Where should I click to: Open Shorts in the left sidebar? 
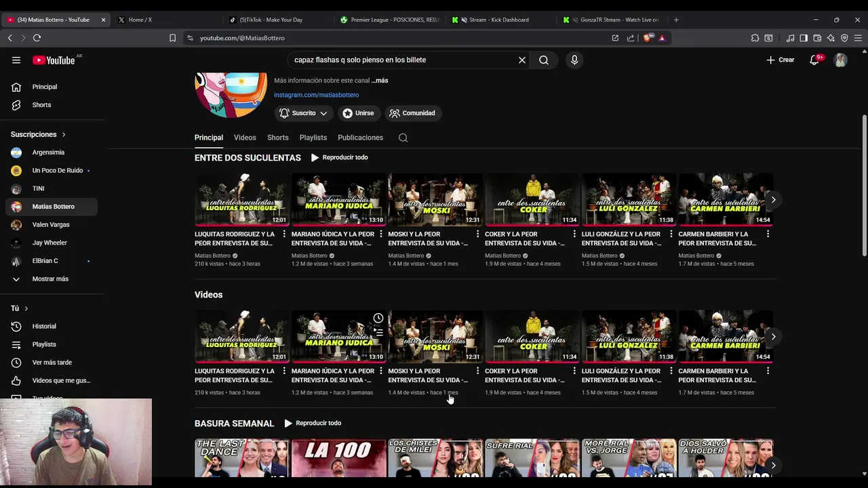tap(52, 105)
